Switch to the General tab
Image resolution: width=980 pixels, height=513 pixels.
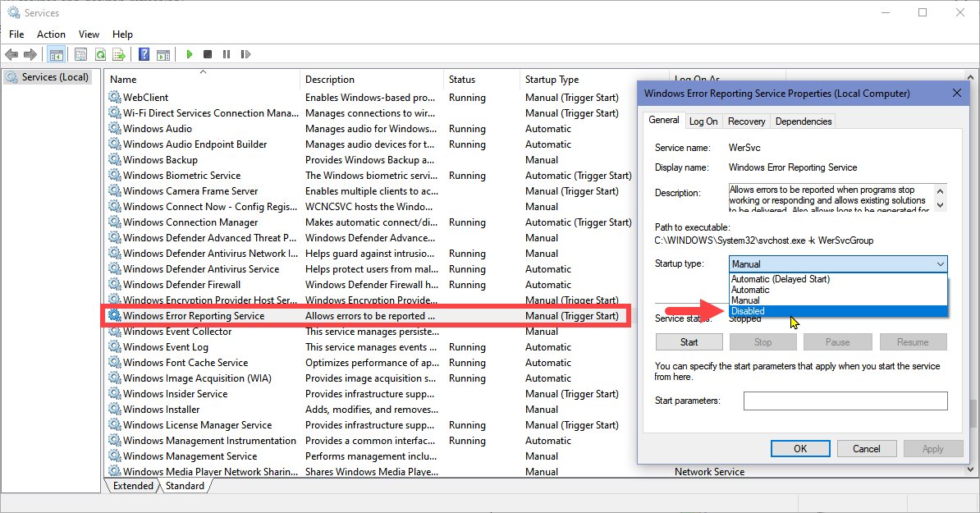(x=664, y=120)
